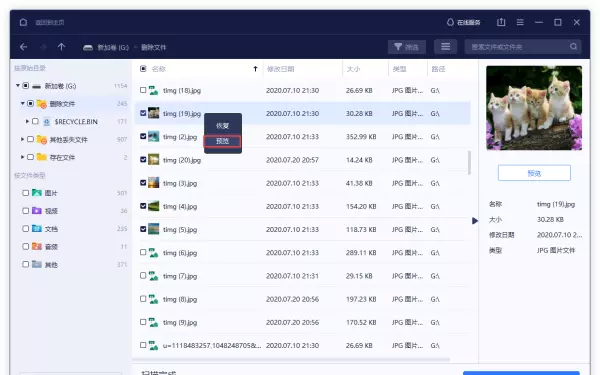
Task: Collapse the 删除文件 tree node
Action: pos(23,103)
